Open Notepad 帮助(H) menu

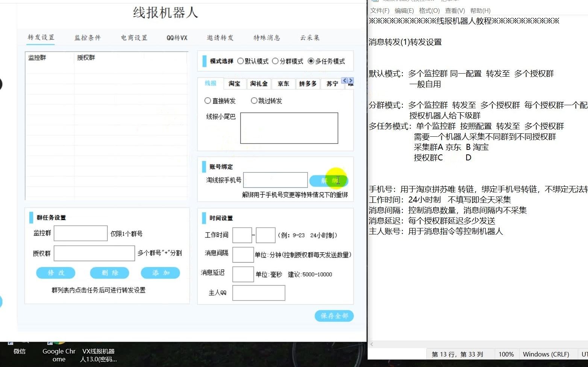pyautogui.click(x=480, y=11)
